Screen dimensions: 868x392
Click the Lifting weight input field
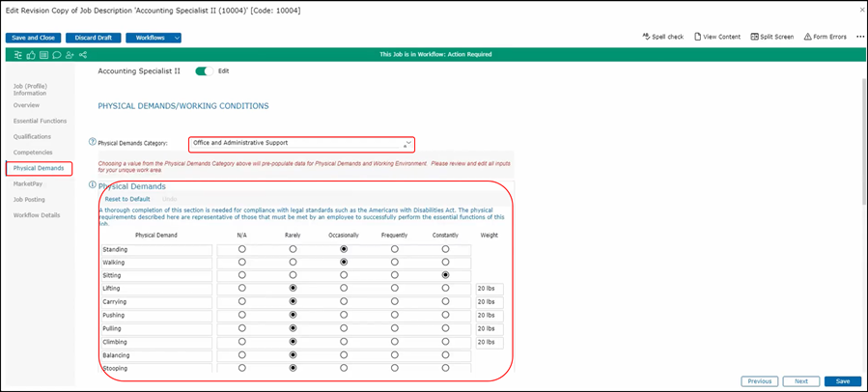click(490, 289)
